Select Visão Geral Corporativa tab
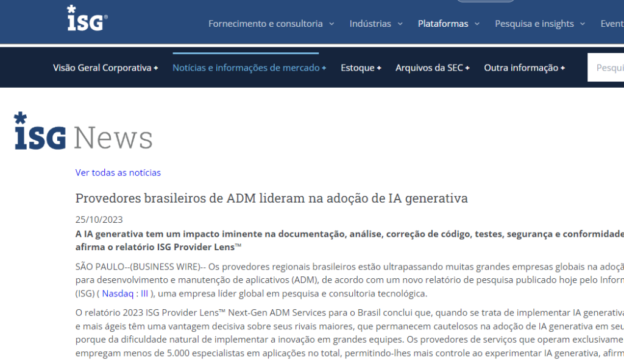Screen dimensions: 624x364 coord(102,68)
